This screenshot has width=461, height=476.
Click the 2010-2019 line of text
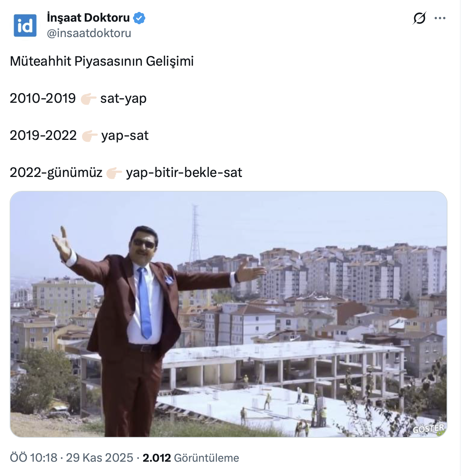point(43,99)
